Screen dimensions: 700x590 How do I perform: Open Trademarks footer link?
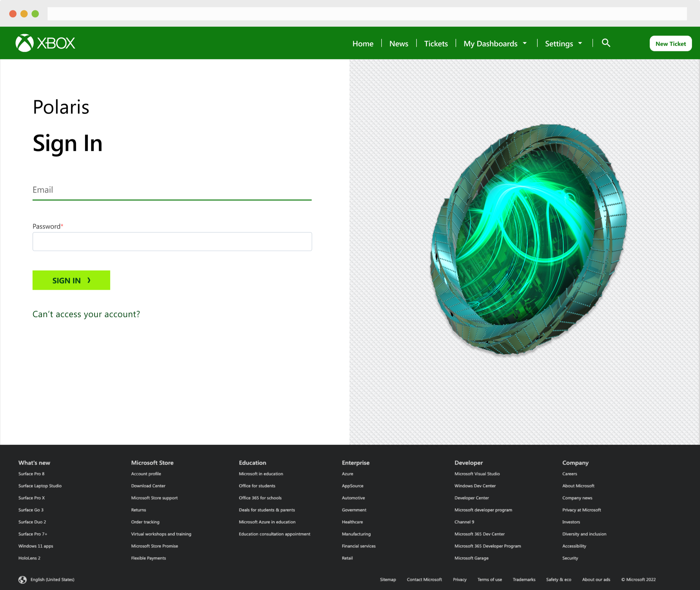tap(524, 580)
